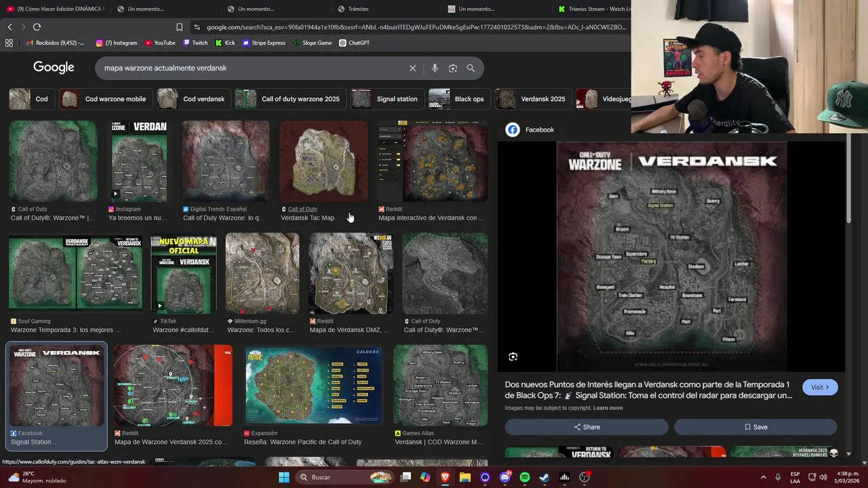
Task: Start a voice search with the microphone icon
Action: tap(435, 68)
